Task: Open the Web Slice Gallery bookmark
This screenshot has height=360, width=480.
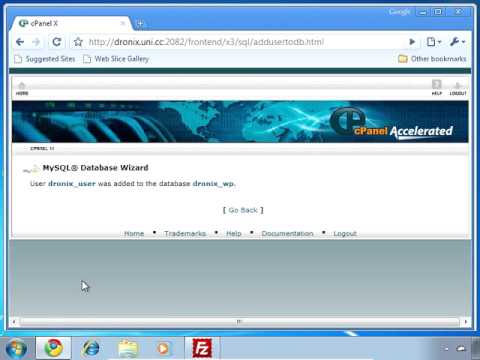Action: click(x=116, y=59)
